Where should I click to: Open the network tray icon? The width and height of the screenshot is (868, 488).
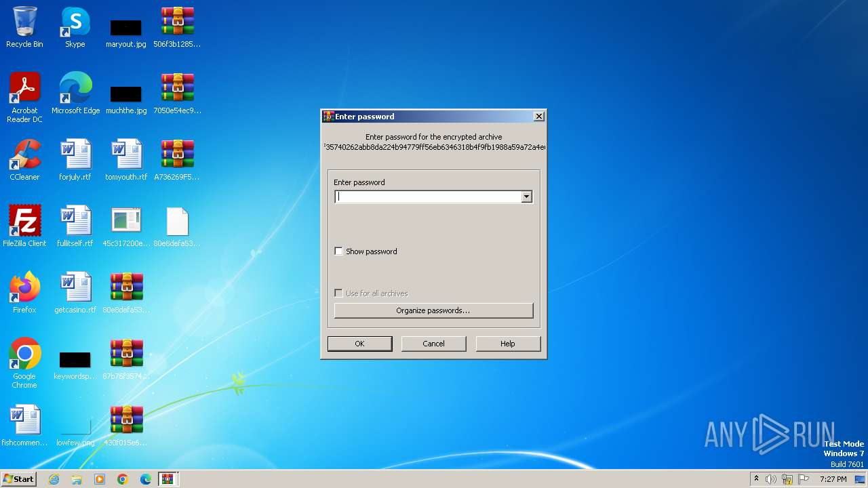787,479
